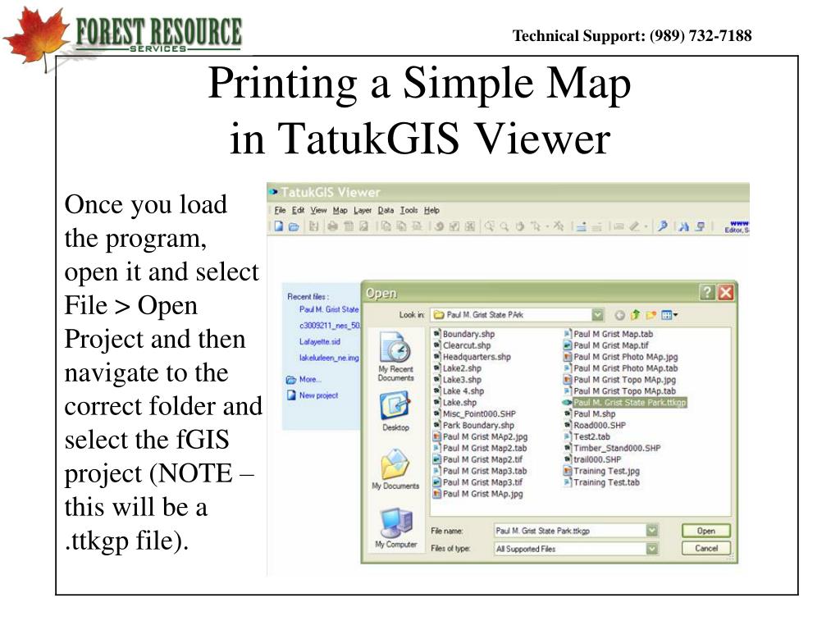Click the add layer toolbar icon

point(582,226)
